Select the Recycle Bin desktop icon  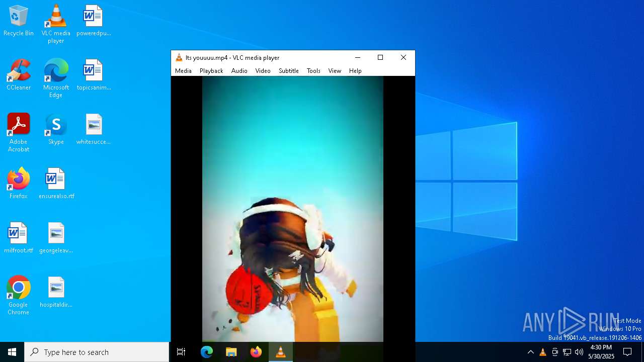19,21
